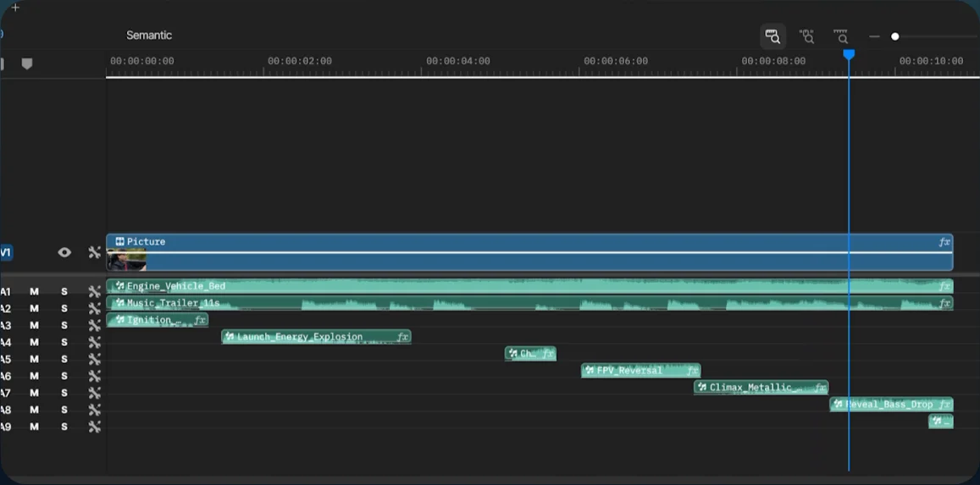Select the Launch_Energy_Explosion clip
The image size is (980, 485).
coord(316,337)
